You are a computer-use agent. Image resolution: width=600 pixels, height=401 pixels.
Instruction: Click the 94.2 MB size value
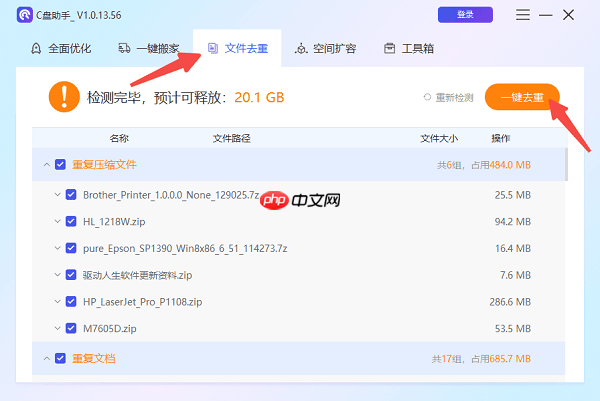coord(513,222)
